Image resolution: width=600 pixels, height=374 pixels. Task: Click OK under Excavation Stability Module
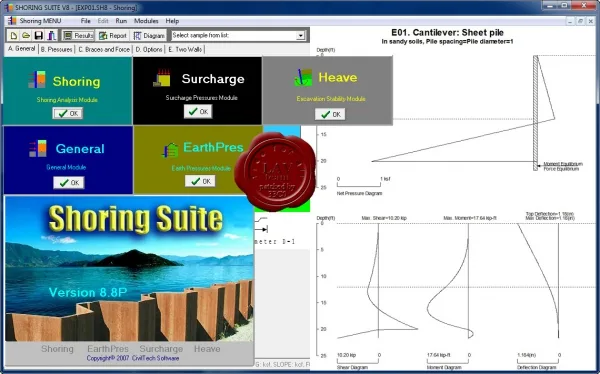point(330,114)
